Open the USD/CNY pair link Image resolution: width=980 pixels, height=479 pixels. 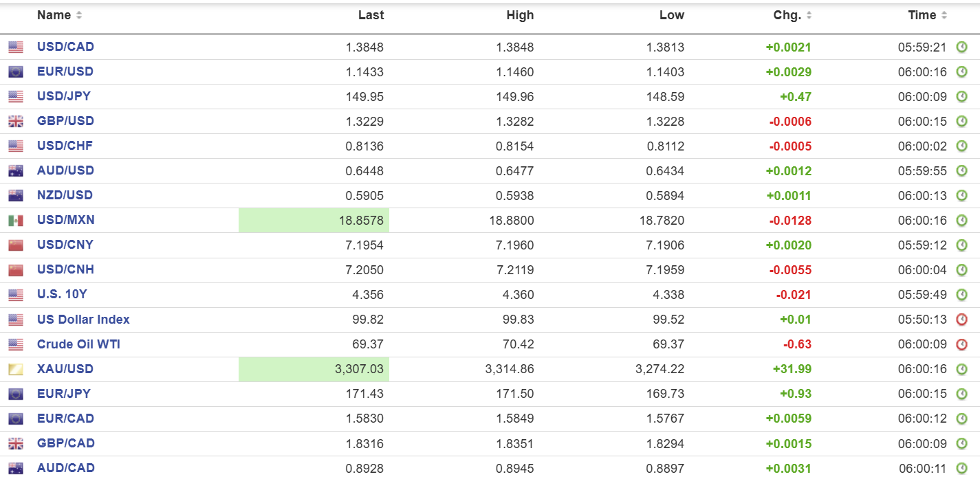pos(65,245)
